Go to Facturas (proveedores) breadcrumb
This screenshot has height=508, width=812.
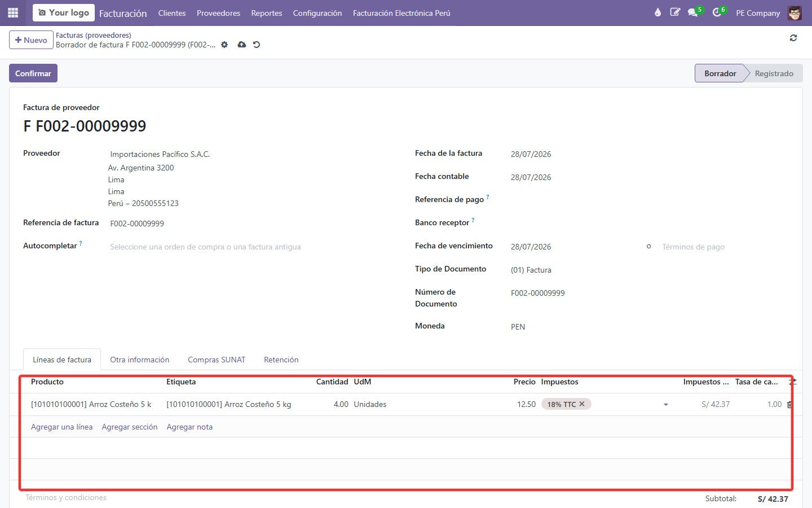click(x=94, y=35)
